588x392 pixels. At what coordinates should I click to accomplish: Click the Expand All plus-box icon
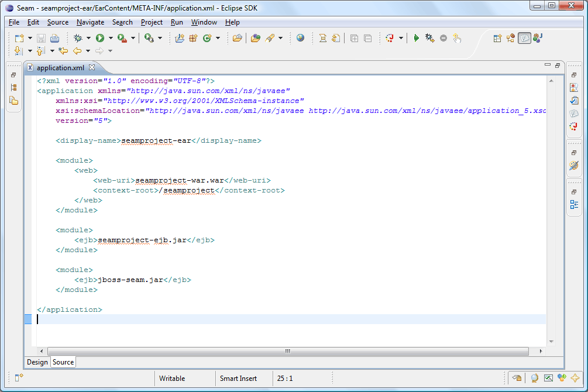point(354,38)
